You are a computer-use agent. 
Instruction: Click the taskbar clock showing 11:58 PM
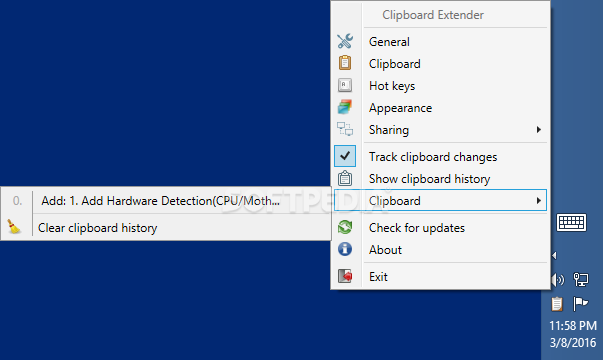pos(573,326)
